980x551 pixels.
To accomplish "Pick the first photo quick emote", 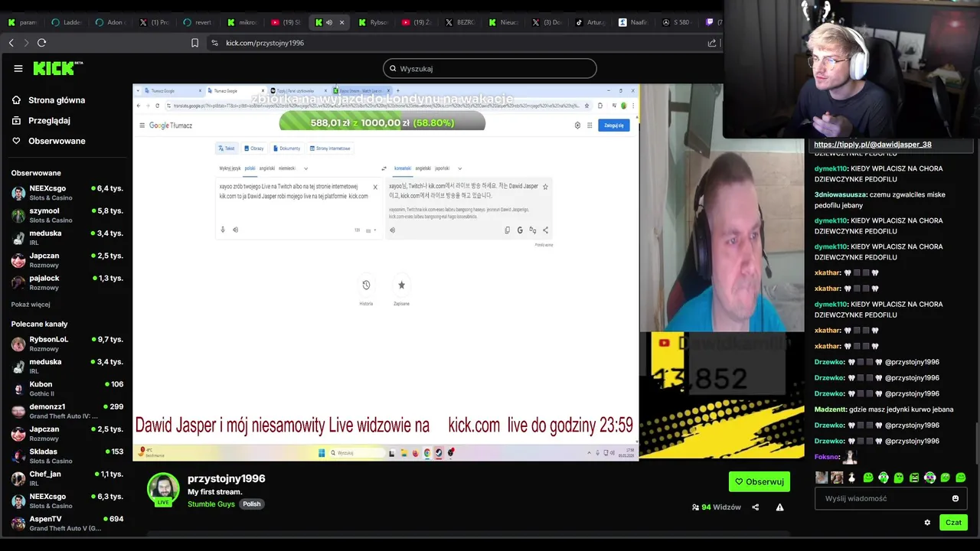I will (822, 478).
